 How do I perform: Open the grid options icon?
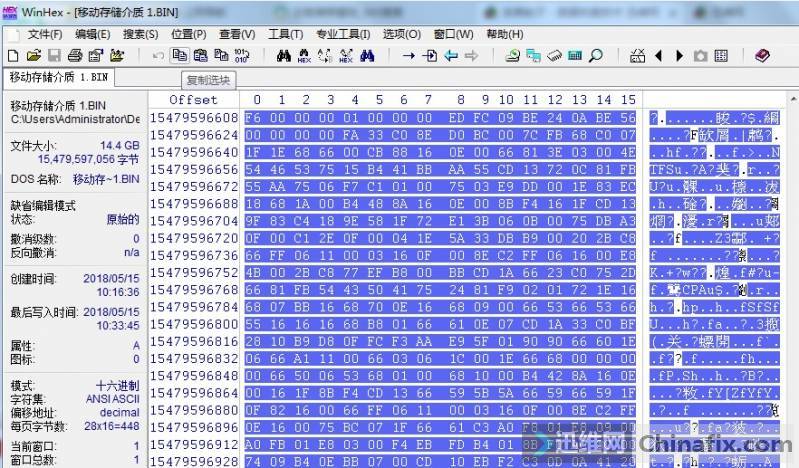[x=721, y=56]
